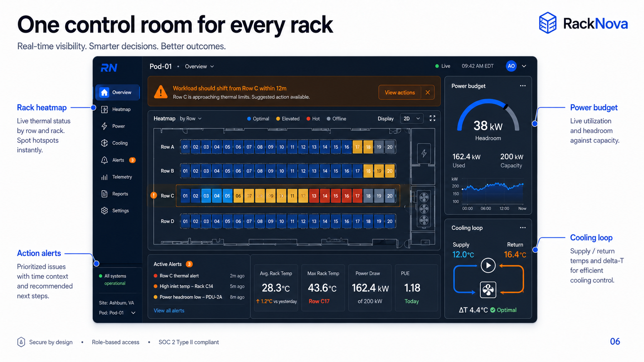The width and height of the screenshot is (644, 362).
Task: Expand the heatmap by Row dropdown
Action: point(191,118)
